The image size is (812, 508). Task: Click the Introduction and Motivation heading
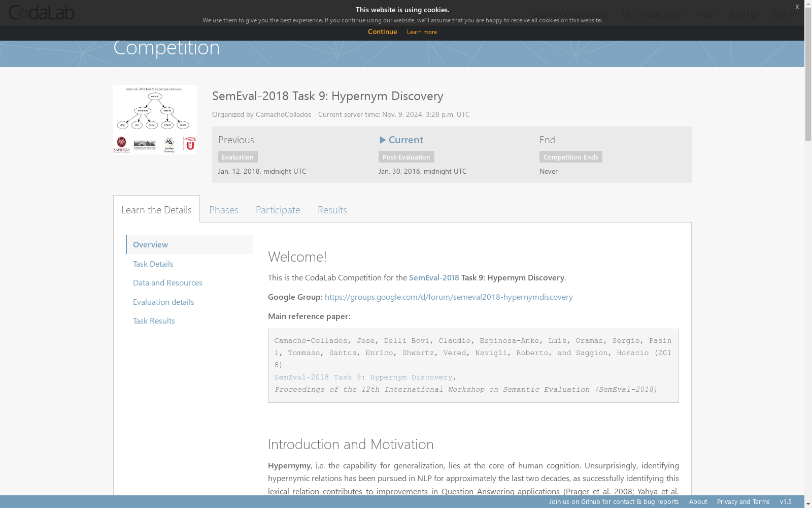coord(351,444)
